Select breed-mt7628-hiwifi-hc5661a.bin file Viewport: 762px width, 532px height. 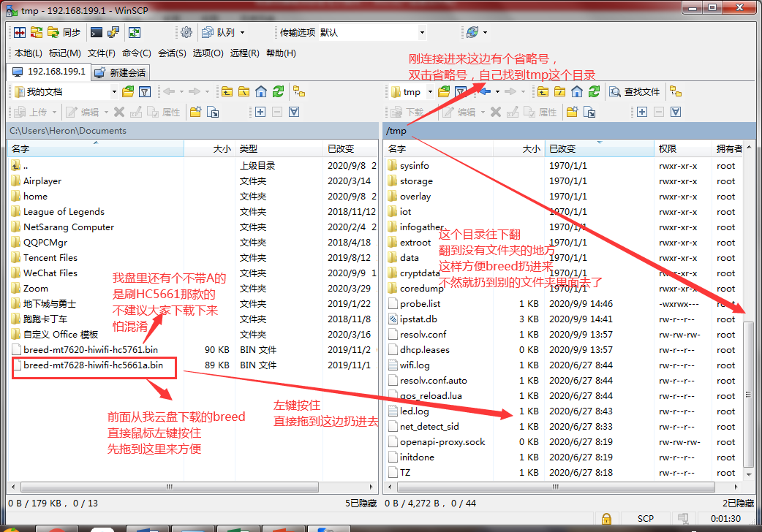click(x=94, y=365)
